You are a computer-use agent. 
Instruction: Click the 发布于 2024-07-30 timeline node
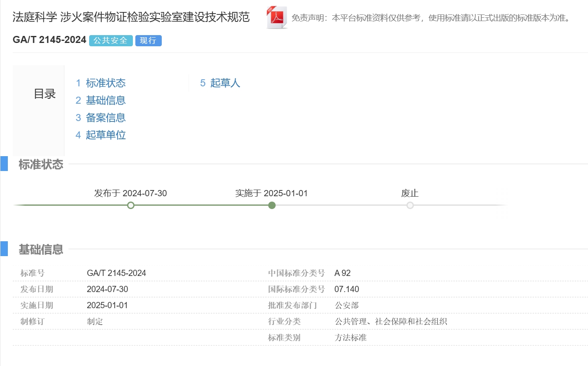(131, 205)
